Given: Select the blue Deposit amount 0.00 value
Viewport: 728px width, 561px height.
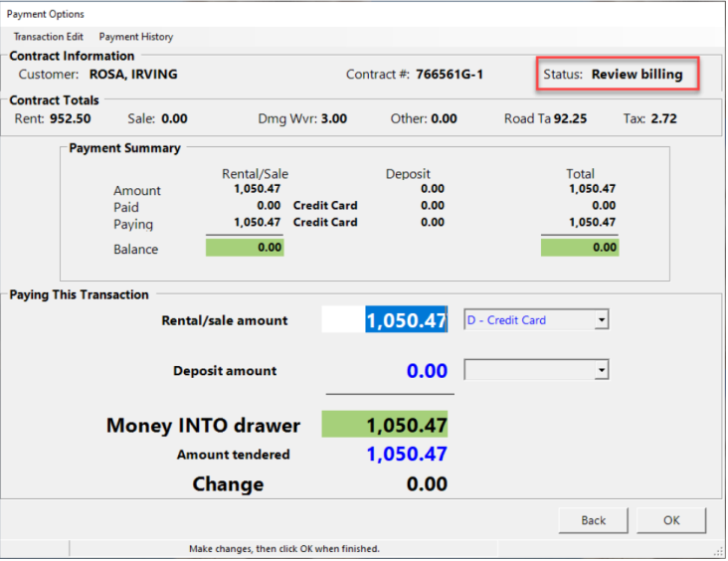Looking at the screenshot, I should 427,371.
